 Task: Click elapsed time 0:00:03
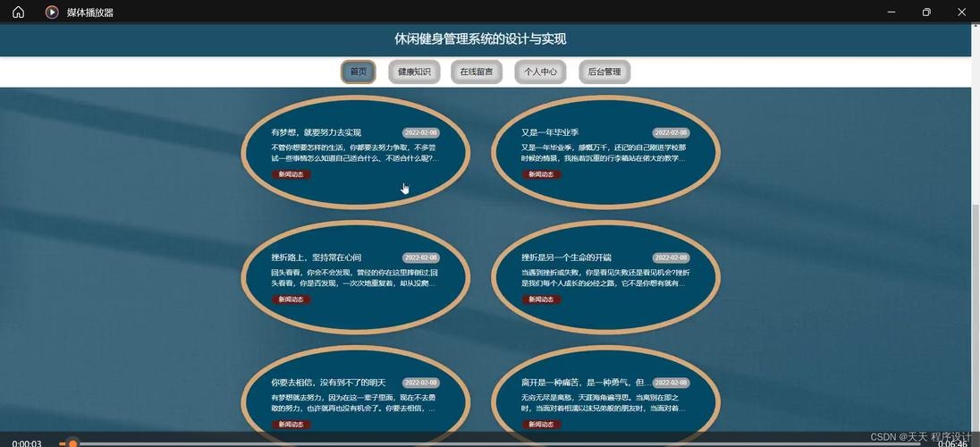[27, 443]
